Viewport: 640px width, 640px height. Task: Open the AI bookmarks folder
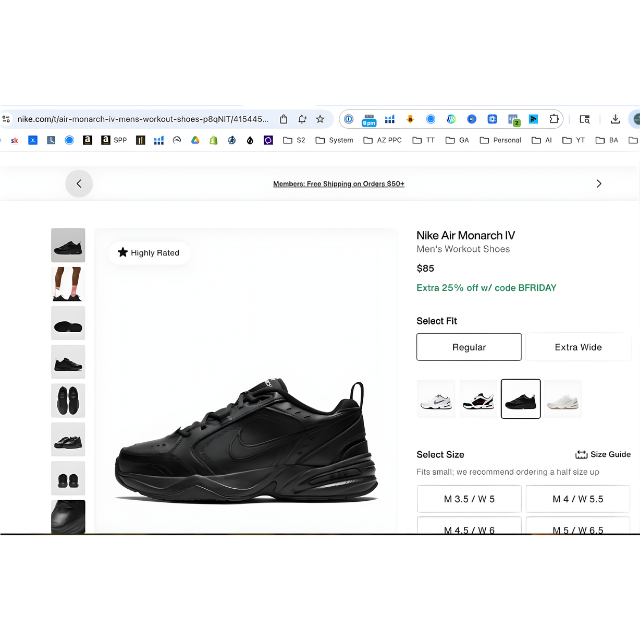point(542,140)
